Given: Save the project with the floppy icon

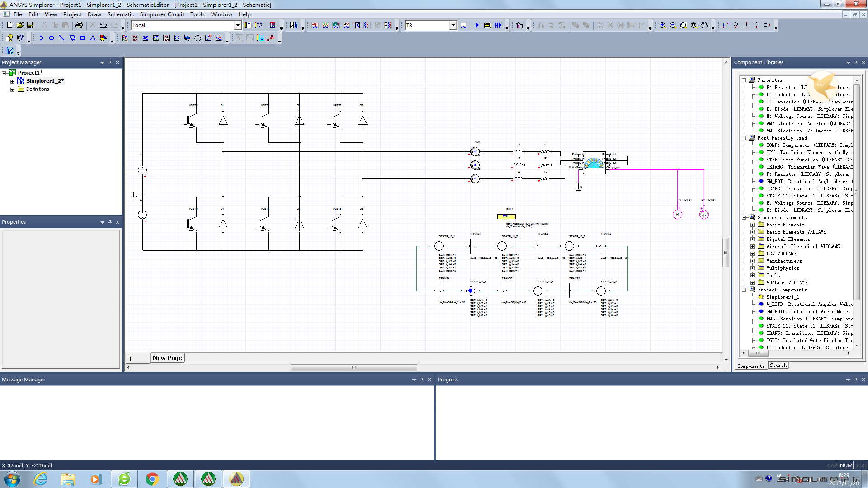Looking at the screenshot, I should coord(30,25).
